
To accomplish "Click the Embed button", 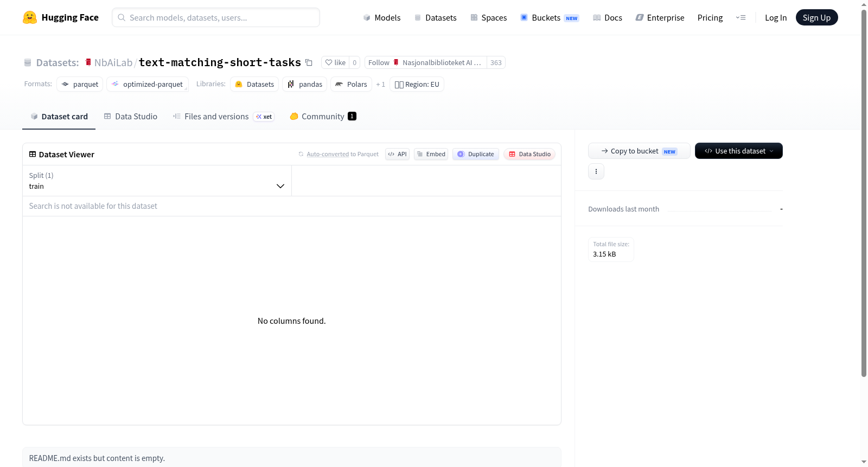I will (x=431, y=154).
